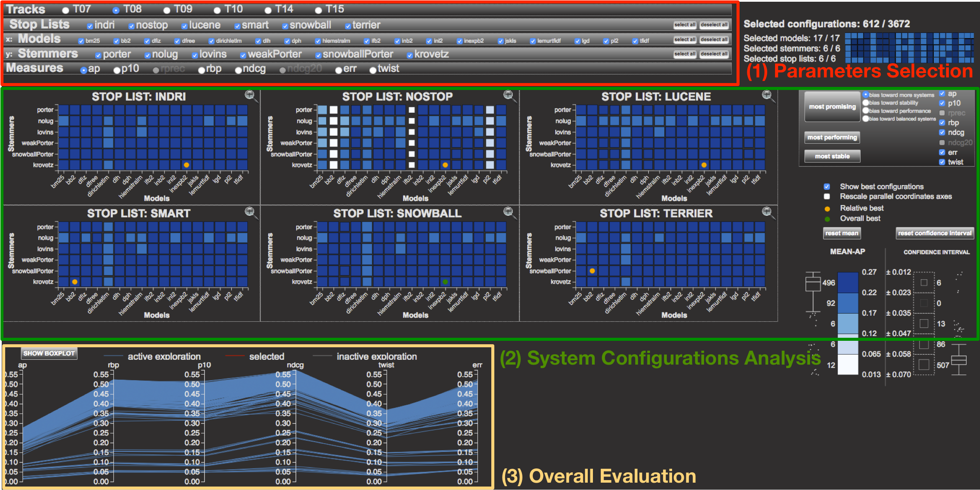The width and height of the screenshot is (980, 490).
Task: Click the most stable button
Action: click(832, 156)
